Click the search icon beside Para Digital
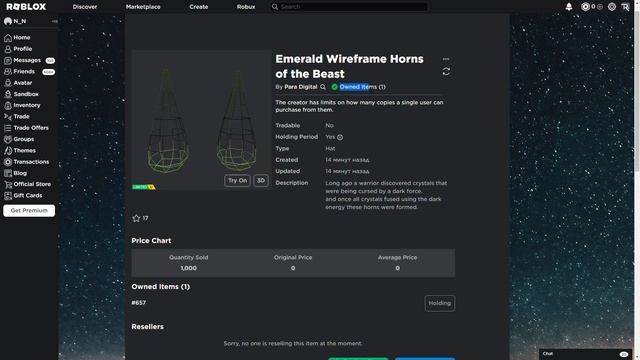640x360 pixels. point(323,87)
